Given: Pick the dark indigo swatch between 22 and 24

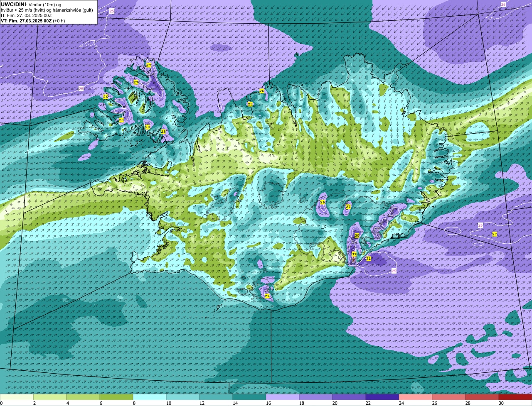Looking at the screenshot, I should pyautogui.click(x=382, y=397).
